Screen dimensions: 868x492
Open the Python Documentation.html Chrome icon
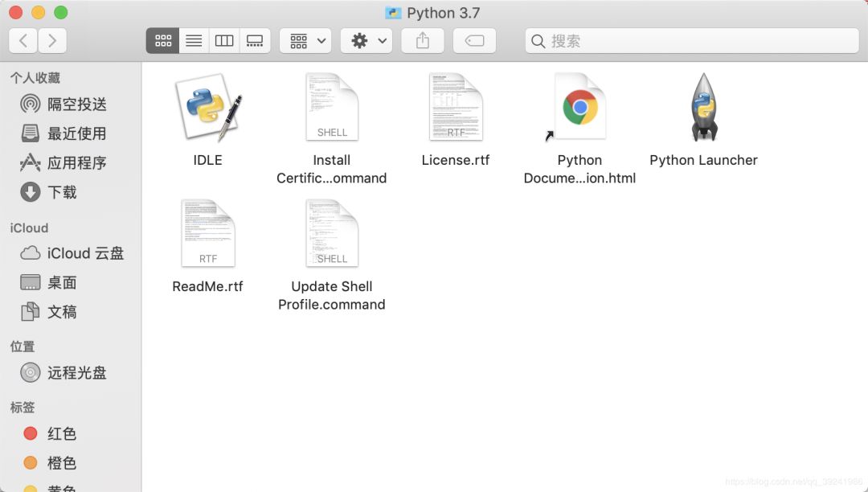(x=579, y=107)
